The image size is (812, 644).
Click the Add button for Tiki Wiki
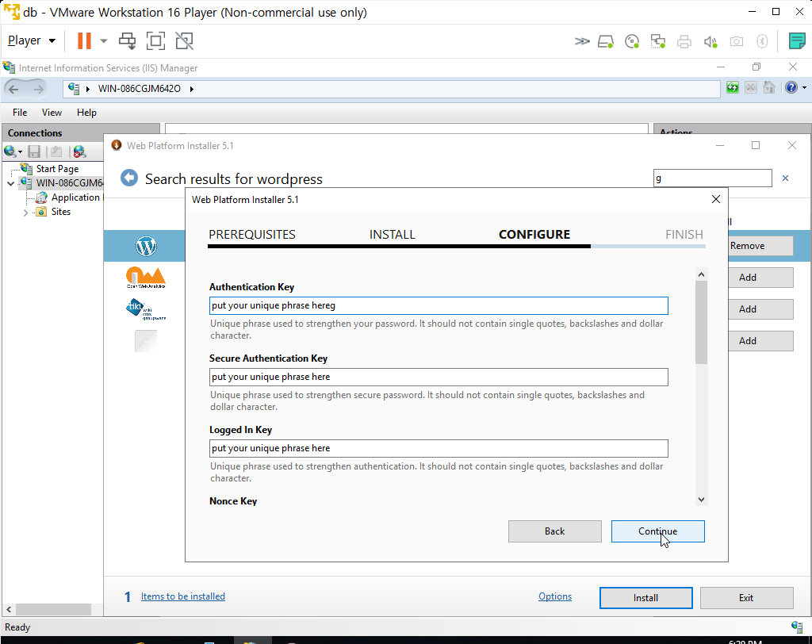click(x=760, y=309)
